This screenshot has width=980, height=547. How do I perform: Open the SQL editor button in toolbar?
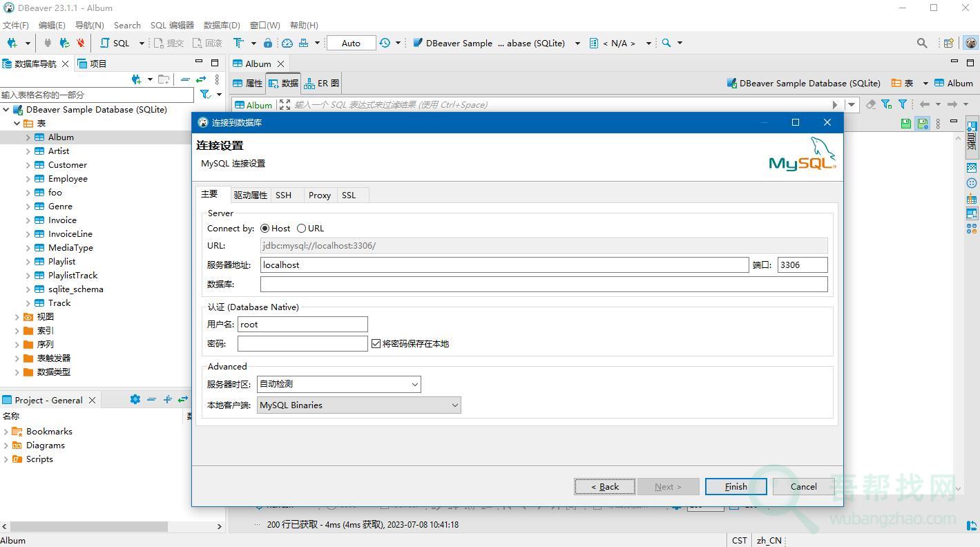[x=115, y=43]
